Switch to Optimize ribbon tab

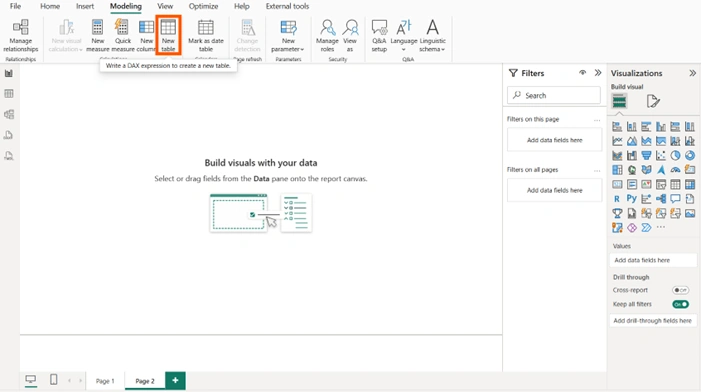coord(203,6)
